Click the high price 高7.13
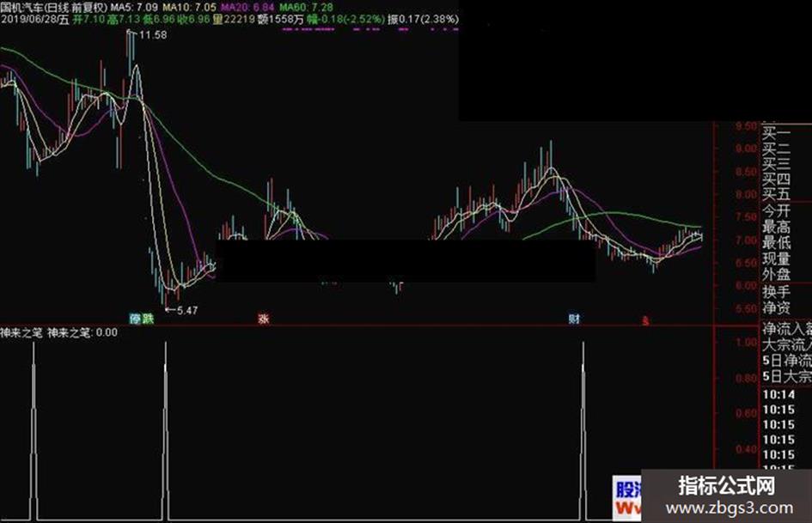The height and width of the screenshot is (523, 812). 123,20
